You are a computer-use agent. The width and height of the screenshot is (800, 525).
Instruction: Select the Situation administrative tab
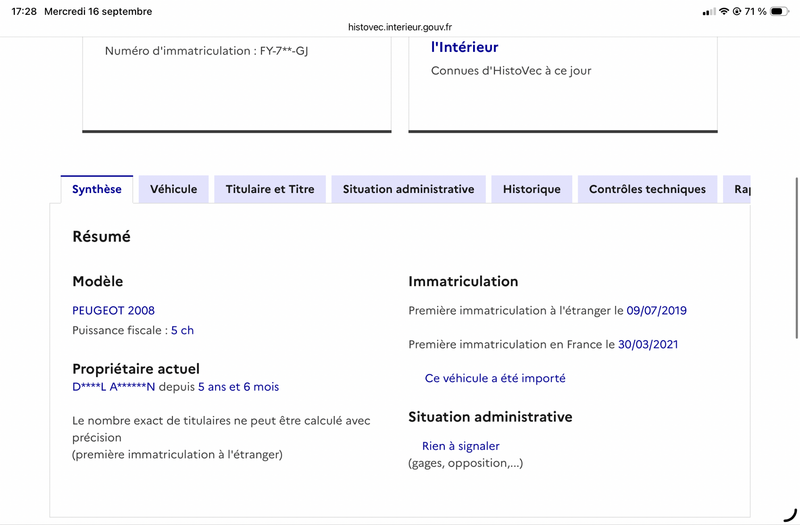click(408, 189)
